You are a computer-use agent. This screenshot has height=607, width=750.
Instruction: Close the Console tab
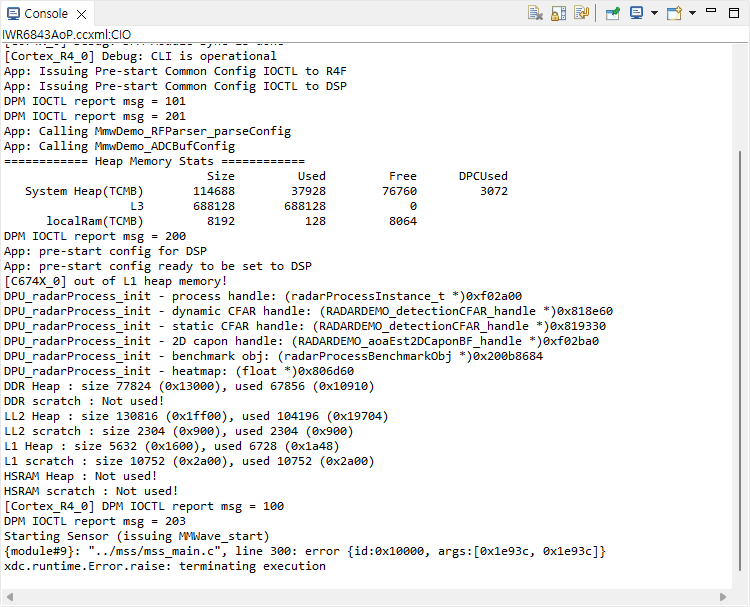pyautogui.click(x=82, y=14)
